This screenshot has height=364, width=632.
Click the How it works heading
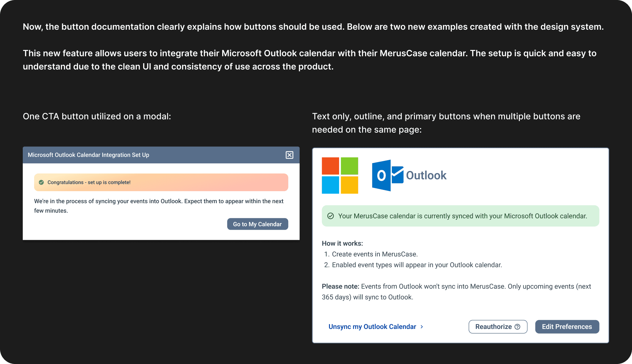click(342, 243)
